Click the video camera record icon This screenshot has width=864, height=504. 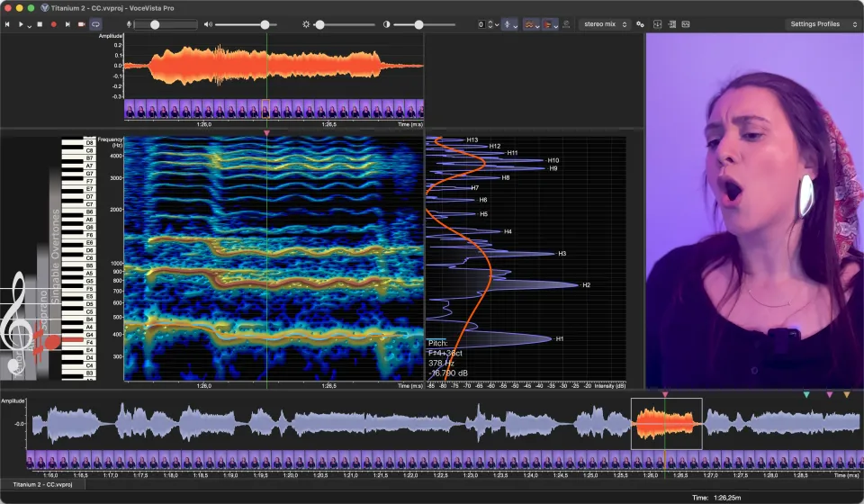[82, 24]
